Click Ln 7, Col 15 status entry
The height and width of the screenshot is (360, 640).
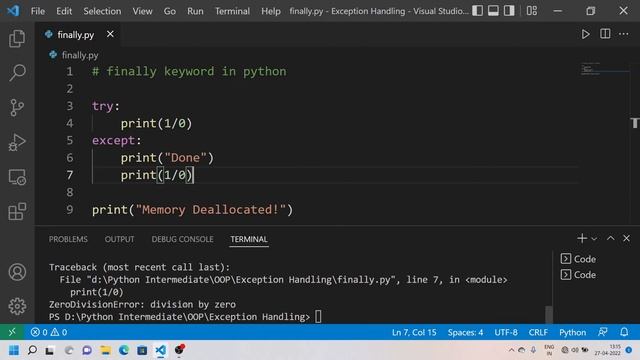(414, 332)
